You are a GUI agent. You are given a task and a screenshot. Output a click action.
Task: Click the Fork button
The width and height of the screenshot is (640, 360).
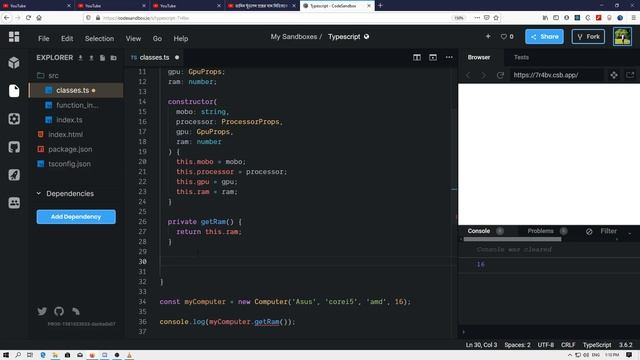pos(588,37)
